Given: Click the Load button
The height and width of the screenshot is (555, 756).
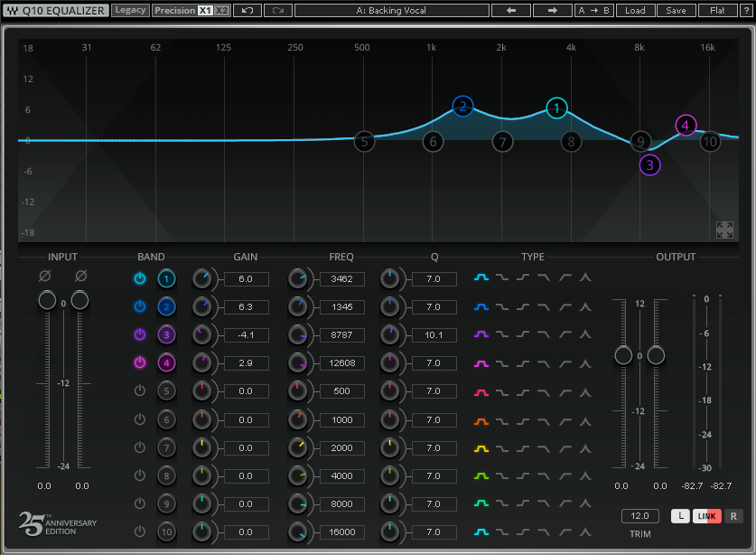Looking at the screenshot, I should pos(635,10).
